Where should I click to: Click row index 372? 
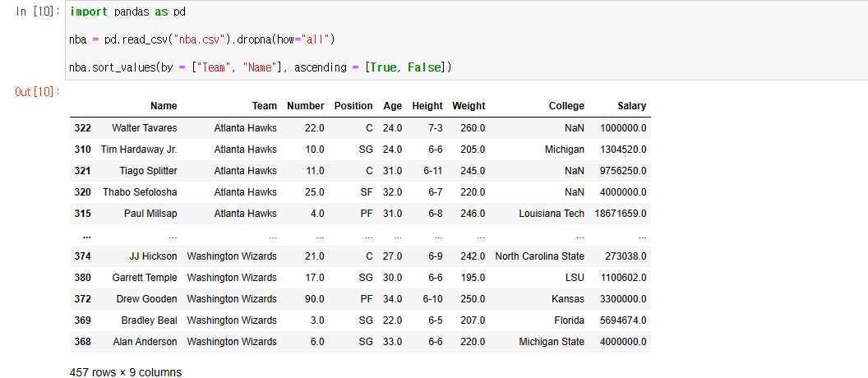coord(82,299)
